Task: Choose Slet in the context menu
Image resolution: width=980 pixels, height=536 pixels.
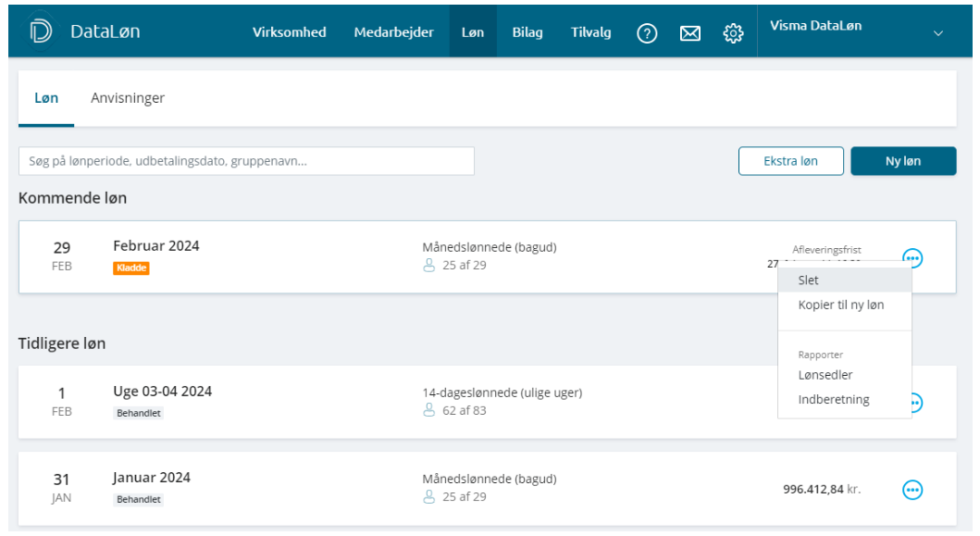Action: [808, 280]
